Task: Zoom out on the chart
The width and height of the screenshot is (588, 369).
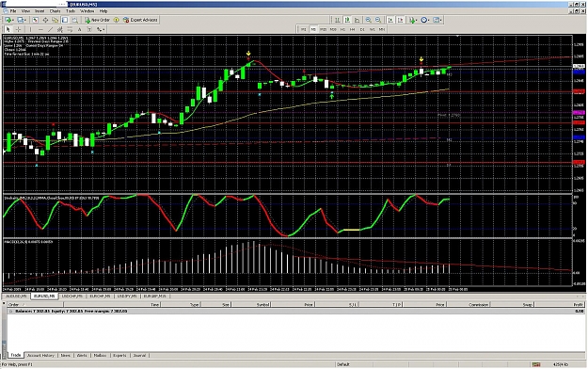Action: coord(378,20)
